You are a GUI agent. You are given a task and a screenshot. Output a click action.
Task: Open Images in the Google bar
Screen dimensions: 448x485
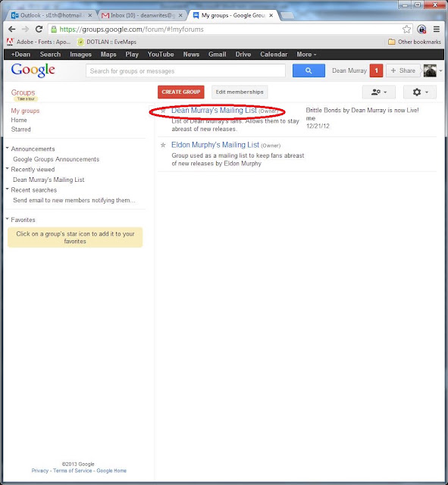pos(81,55)
